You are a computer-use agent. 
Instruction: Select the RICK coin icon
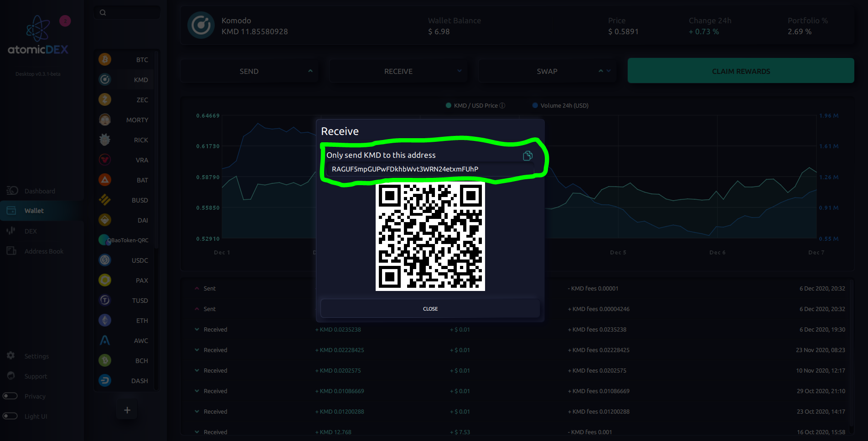click(x=105, y=140)
